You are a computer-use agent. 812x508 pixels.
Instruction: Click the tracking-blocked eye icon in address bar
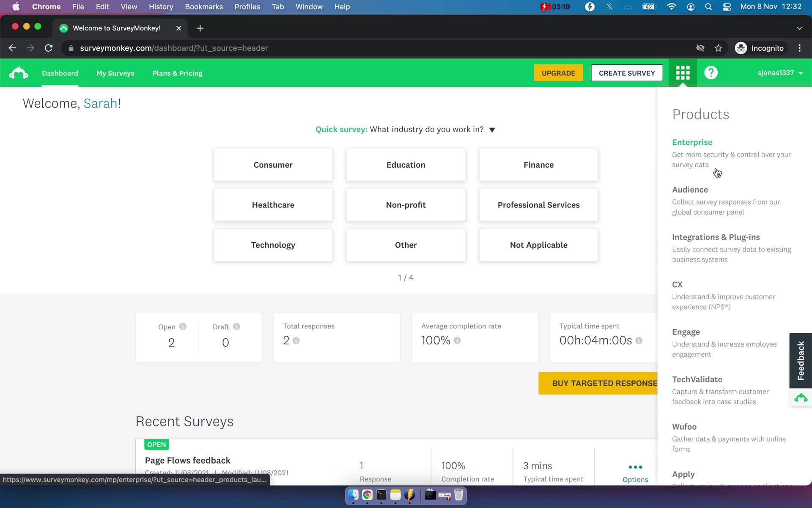pyautogui.click(x=700, y=48)
